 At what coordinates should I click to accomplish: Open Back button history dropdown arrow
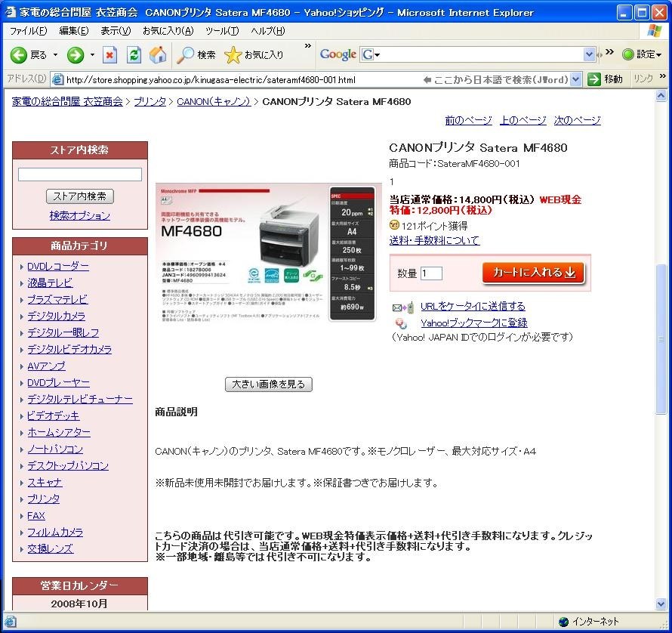55,55
